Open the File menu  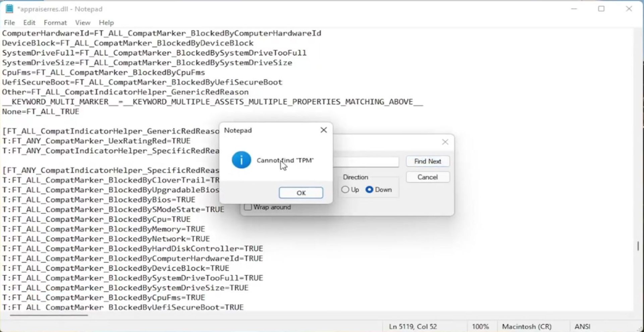(9, 22)
